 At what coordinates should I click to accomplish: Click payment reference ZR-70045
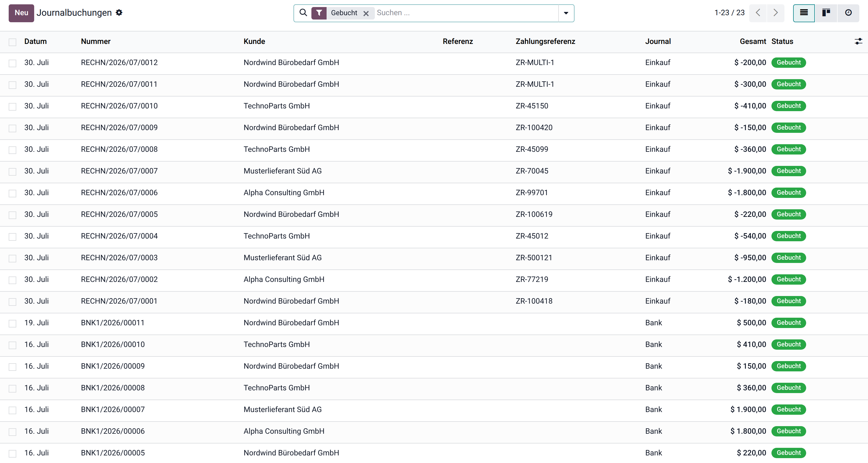pyautogui.click(x=532, y=171)
